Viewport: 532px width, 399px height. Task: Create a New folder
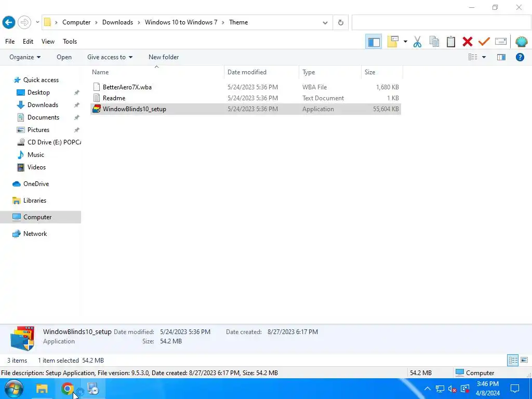[x=164, y=57]
